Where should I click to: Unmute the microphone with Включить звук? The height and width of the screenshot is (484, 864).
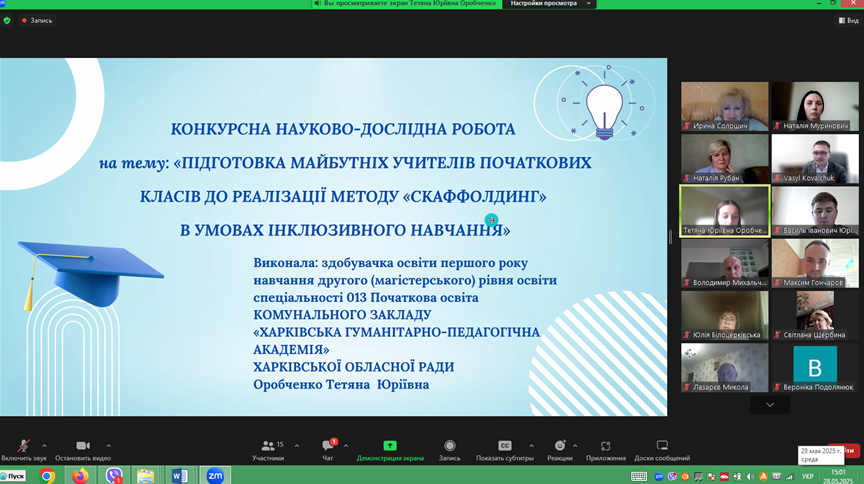tap(23, 450)
